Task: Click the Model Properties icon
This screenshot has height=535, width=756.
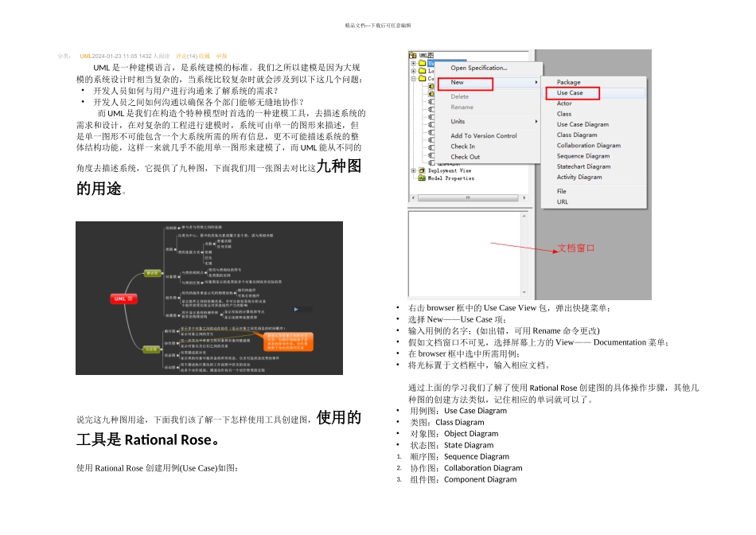Action: tap(422, 178)
